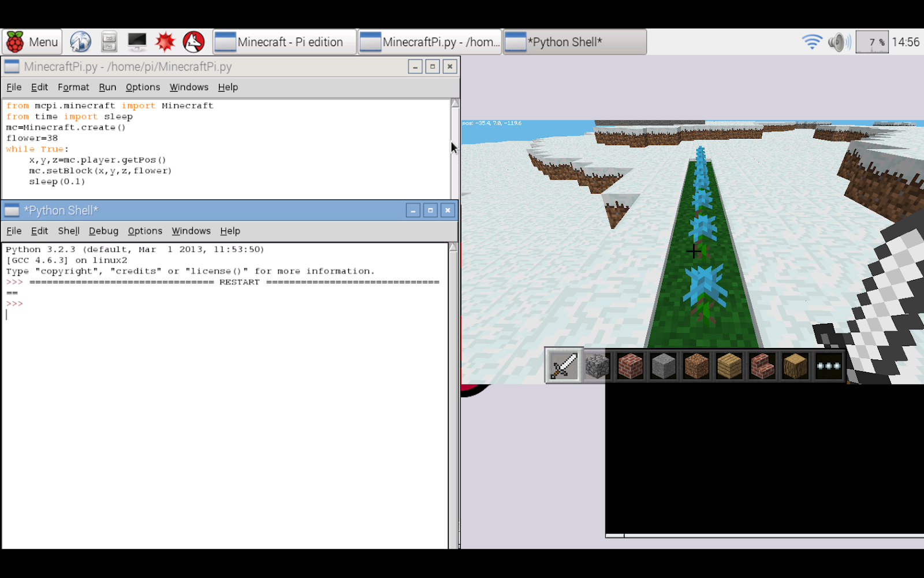Select the smooth stone block in hotbar

point(663,366)
